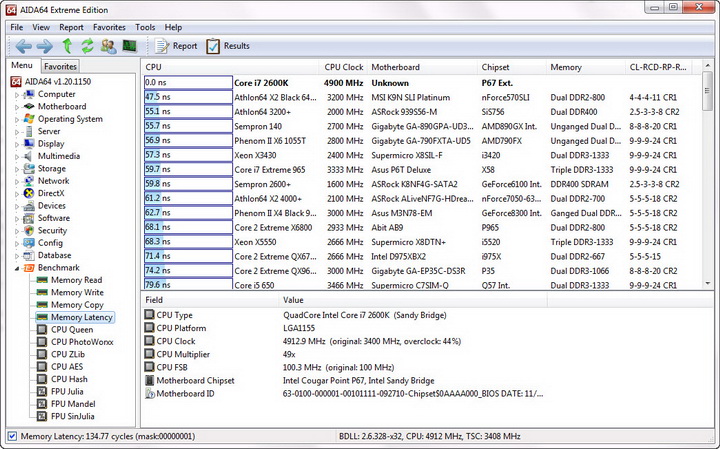Screen dimensions: 720x449
Task: Toggle the Memory Latency status bar checkbox
Action: 12,436
